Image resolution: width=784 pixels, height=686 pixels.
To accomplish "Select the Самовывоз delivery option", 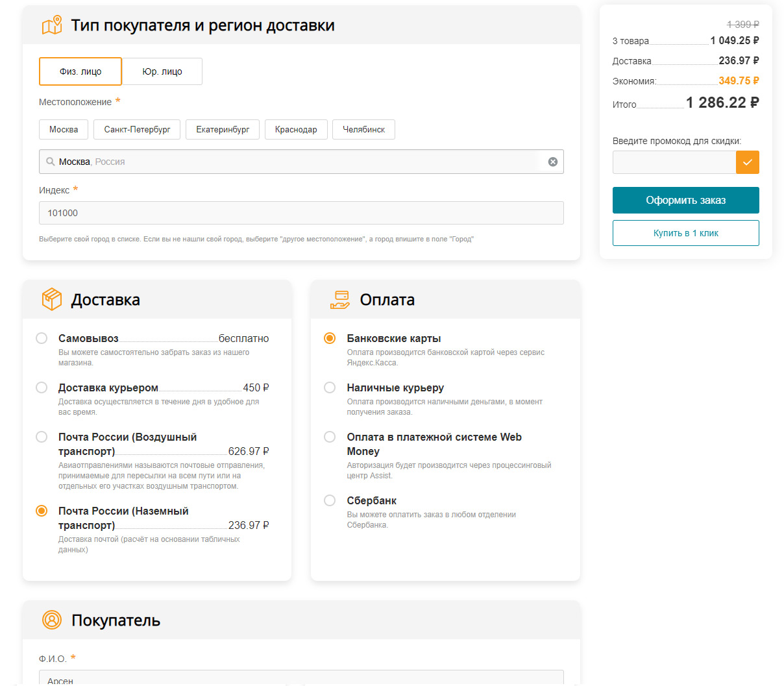I will click(42, 338).
